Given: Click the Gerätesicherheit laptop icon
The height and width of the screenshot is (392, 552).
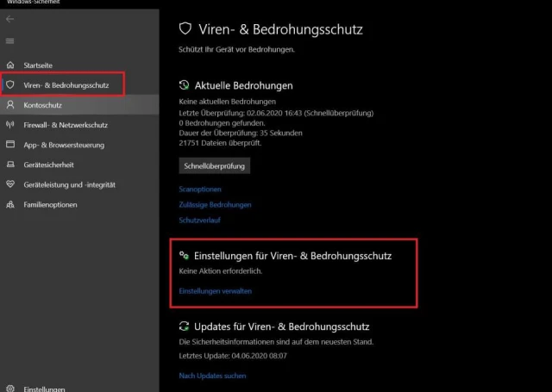Looking at the screenshot, I should pyautogui.click(x=10, y=165).
